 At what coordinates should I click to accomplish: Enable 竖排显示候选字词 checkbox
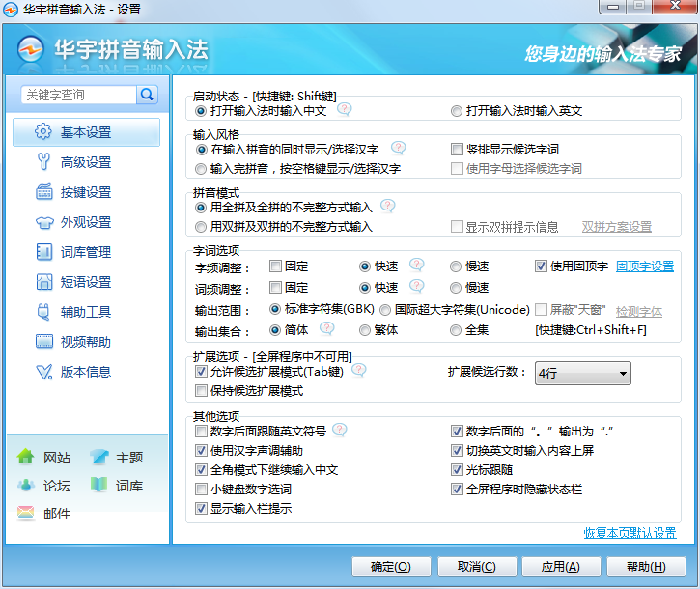pyautogui.click(x=458, y=150)
